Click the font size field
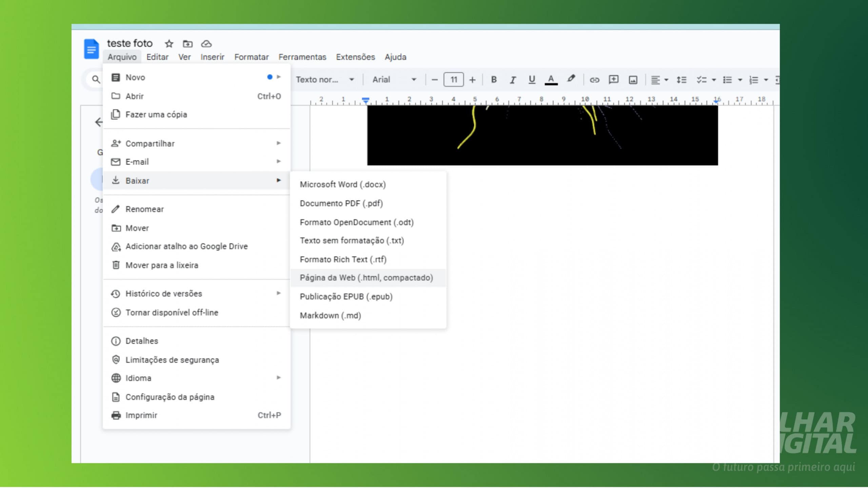868x488 pixels. (x=453, y=80)
